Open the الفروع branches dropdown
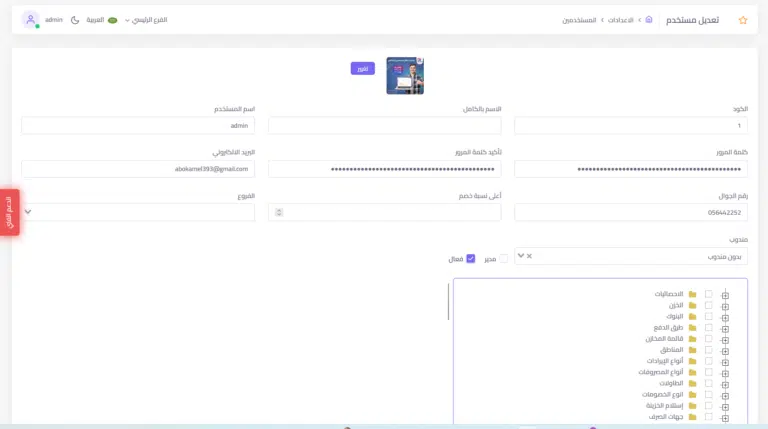Viewport: 768px width, 429px height. 138,212
